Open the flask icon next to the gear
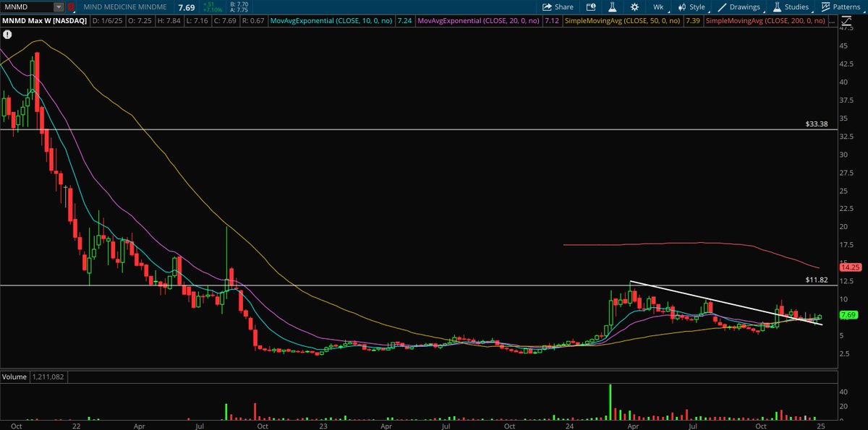This screenshot has width=868, height=430. click(613, 7)
